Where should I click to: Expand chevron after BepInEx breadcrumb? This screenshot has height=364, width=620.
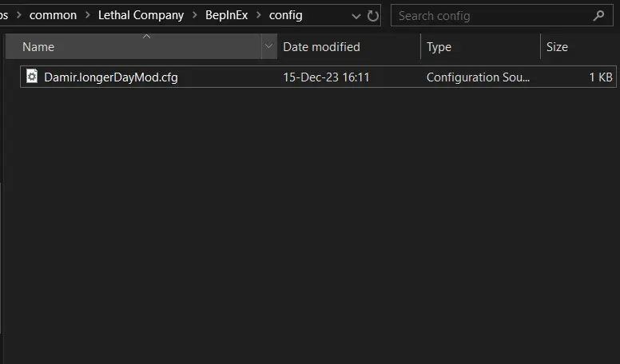[259, 15]
